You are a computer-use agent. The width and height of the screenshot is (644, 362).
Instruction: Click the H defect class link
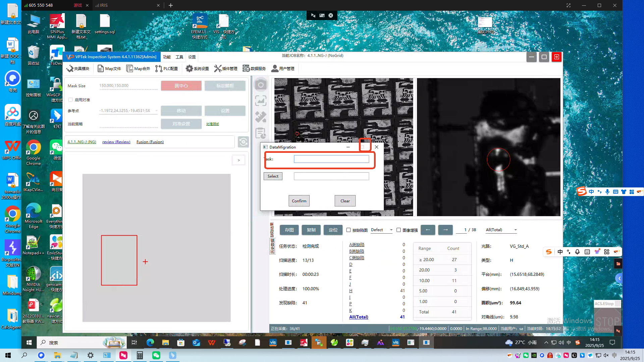coord(351,291)
